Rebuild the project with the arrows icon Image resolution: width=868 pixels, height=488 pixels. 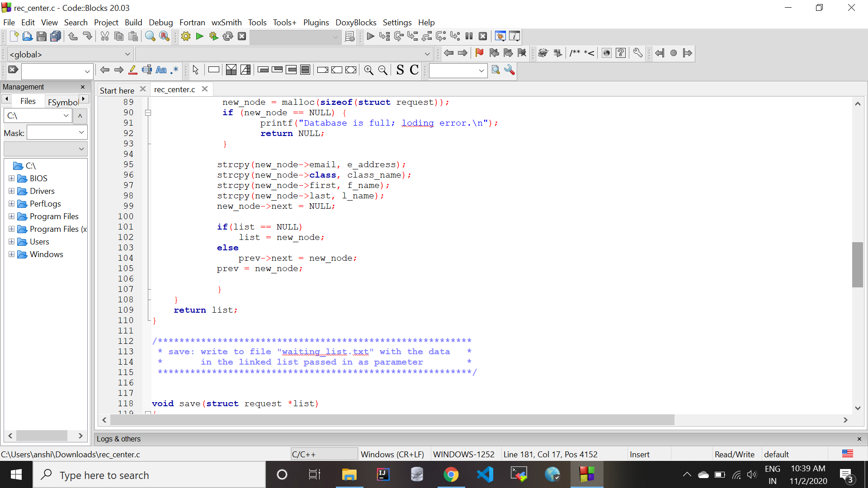coord(228,36)
